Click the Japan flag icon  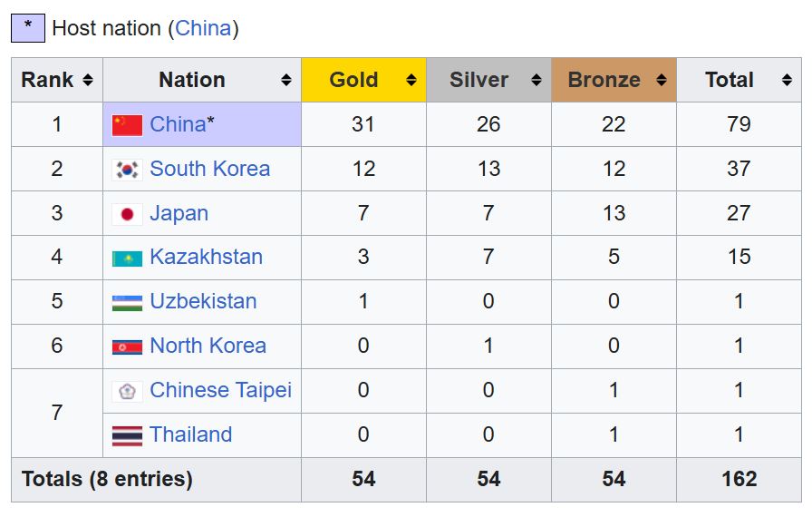127,214
